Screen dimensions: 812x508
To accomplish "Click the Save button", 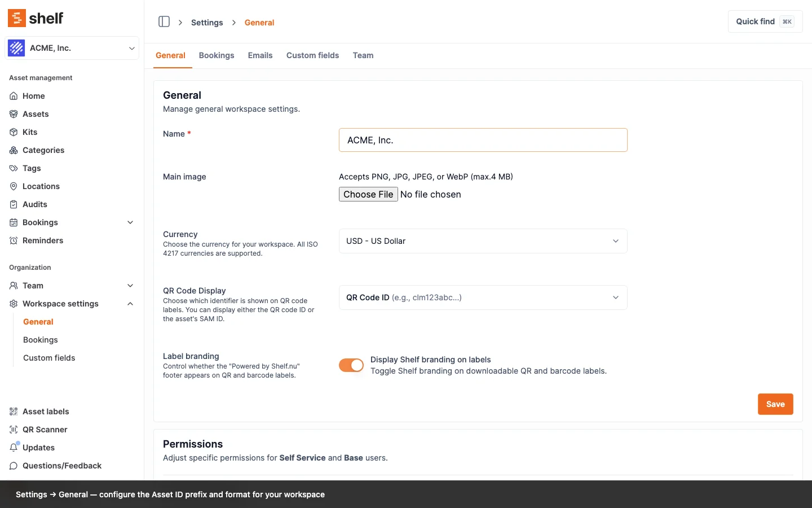I will point(775,404).
